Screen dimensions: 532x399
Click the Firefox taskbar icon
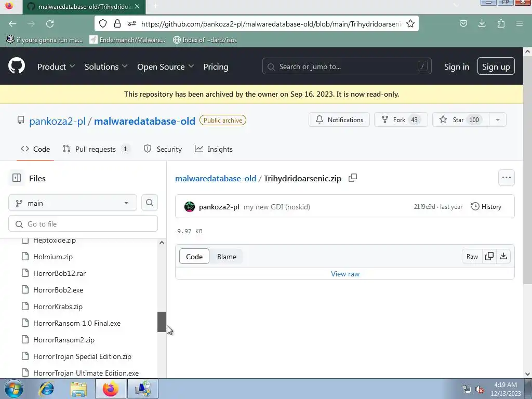pyautogui.click(x=111, y=389)
